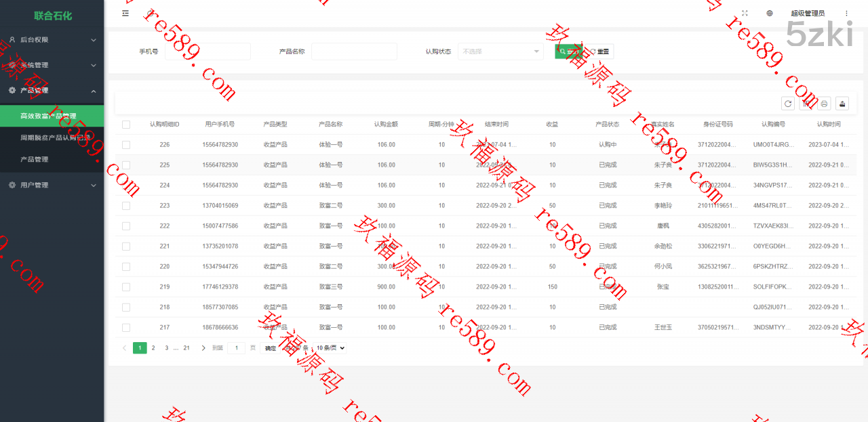
Task: Click the print icon in table toolbar
Action: 824,104
